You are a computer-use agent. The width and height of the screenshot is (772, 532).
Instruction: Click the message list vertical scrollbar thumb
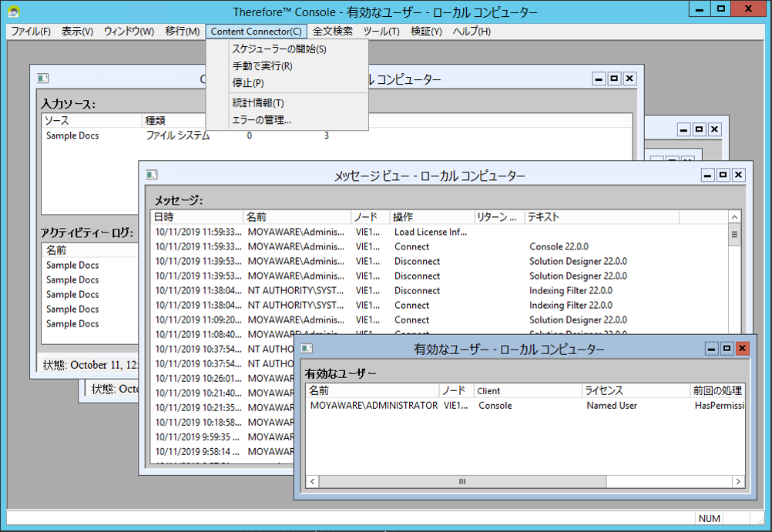734,235
